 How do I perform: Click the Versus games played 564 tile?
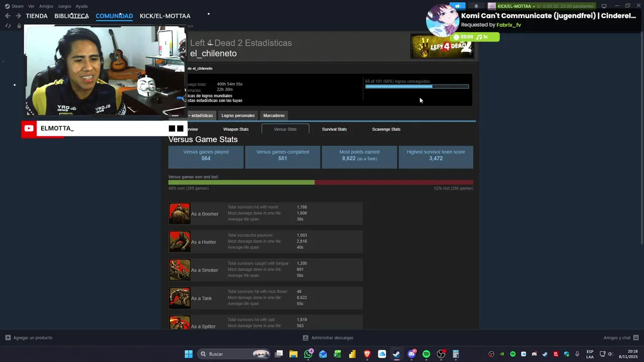click(206, 157)
